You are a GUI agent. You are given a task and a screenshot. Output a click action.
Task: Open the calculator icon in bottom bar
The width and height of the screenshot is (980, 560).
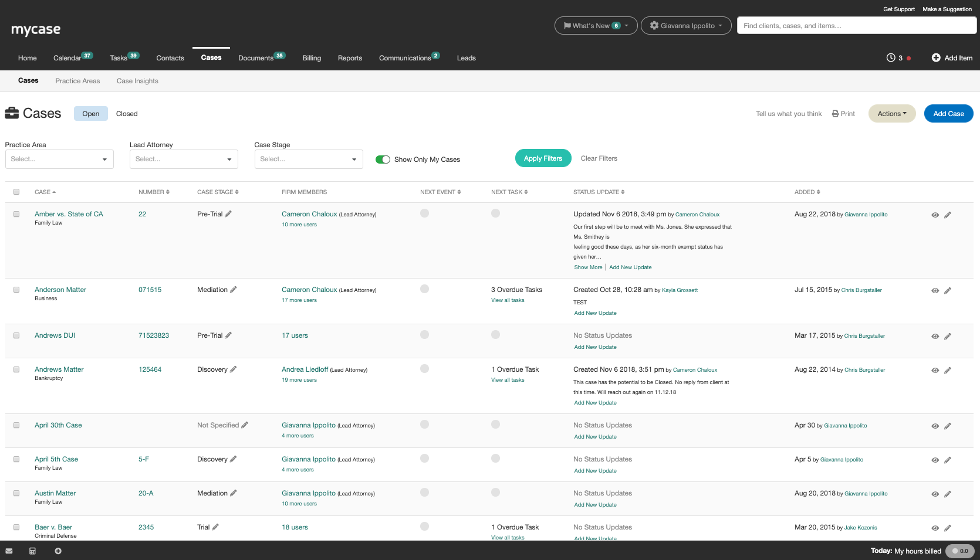point(33,551)
